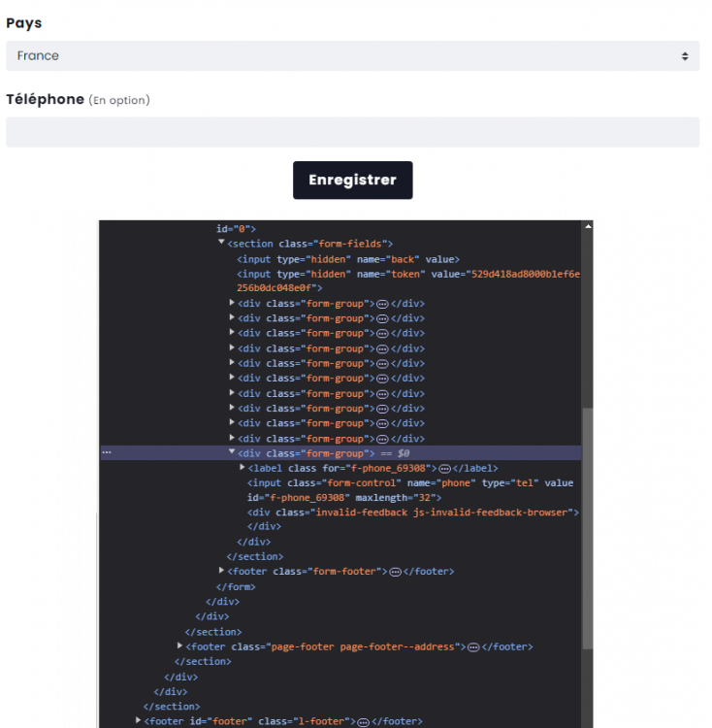712x728 pixels.
Task: Expand the footer id="footer" node arrow
Action: (x=138, y=720)
